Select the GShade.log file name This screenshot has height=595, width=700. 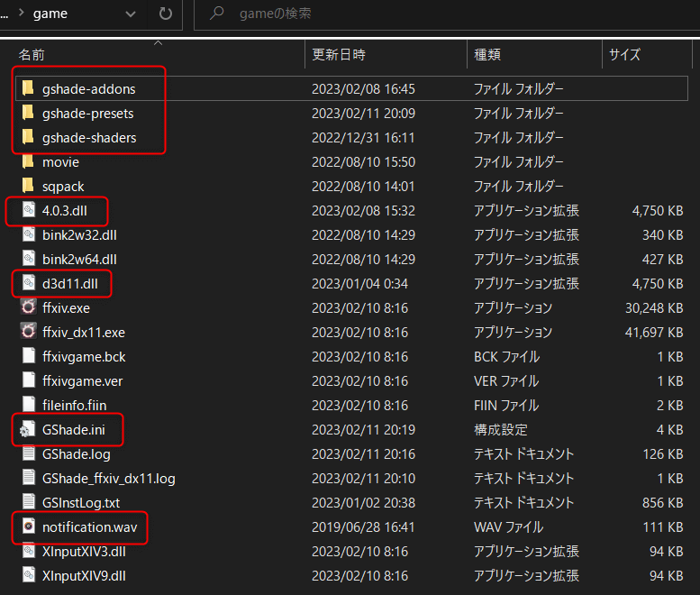(77, 453)
